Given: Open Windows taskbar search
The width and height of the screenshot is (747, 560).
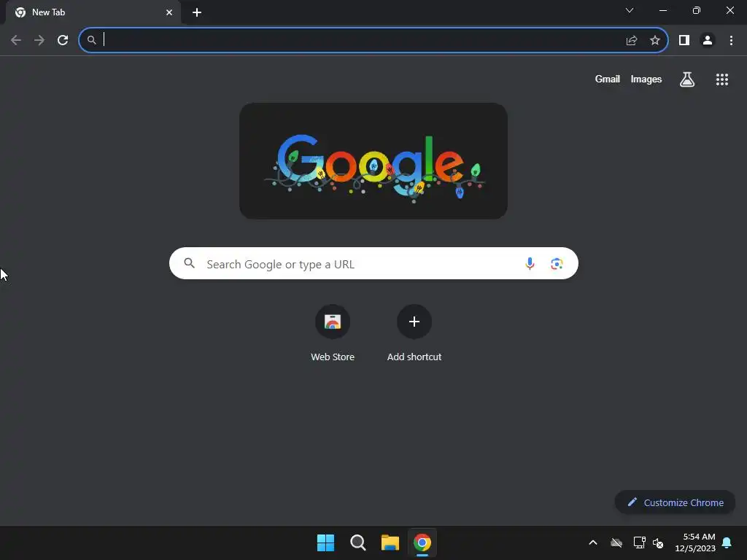Looking at the screenshot, I should point(357,542).
